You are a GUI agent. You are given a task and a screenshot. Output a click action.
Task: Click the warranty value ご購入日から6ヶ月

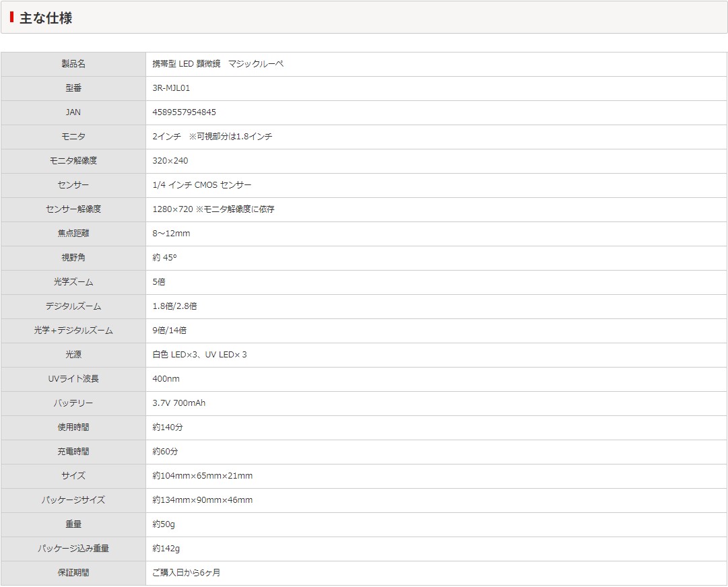click(x=187, y=573)
